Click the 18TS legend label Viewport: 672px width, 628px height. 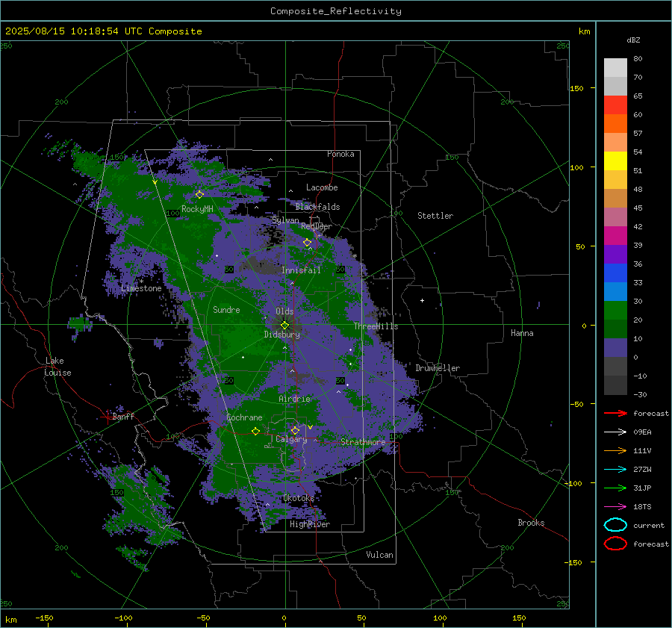click(x=642, y=507)
